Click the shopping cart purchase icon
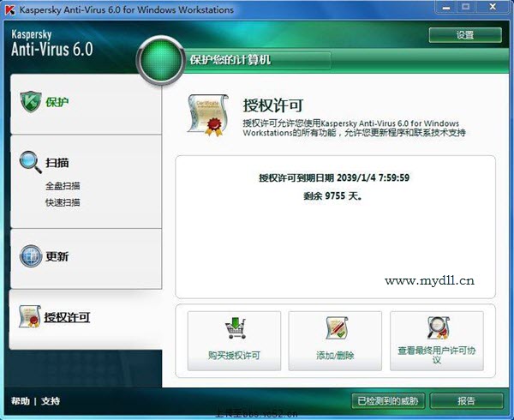 pyautogui.click(x=235, y=328)
